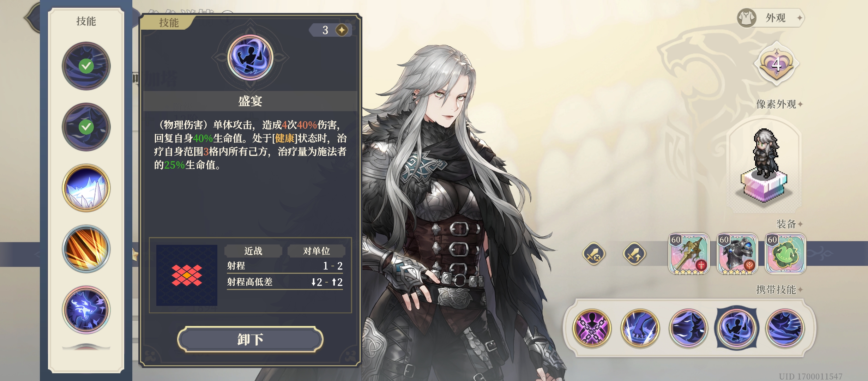Click the blue claw equipped skill
Viewport: 868px width, 381px height.
[x=640, y=328]
